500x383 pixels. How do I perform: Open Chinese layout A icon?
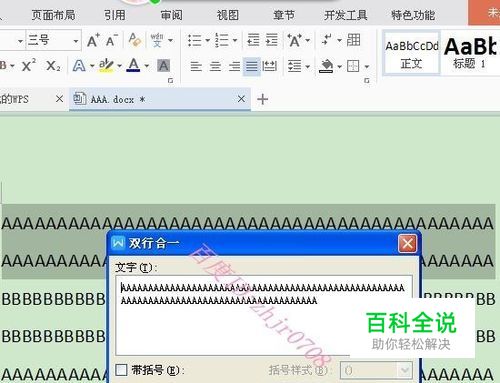point(294,40)
